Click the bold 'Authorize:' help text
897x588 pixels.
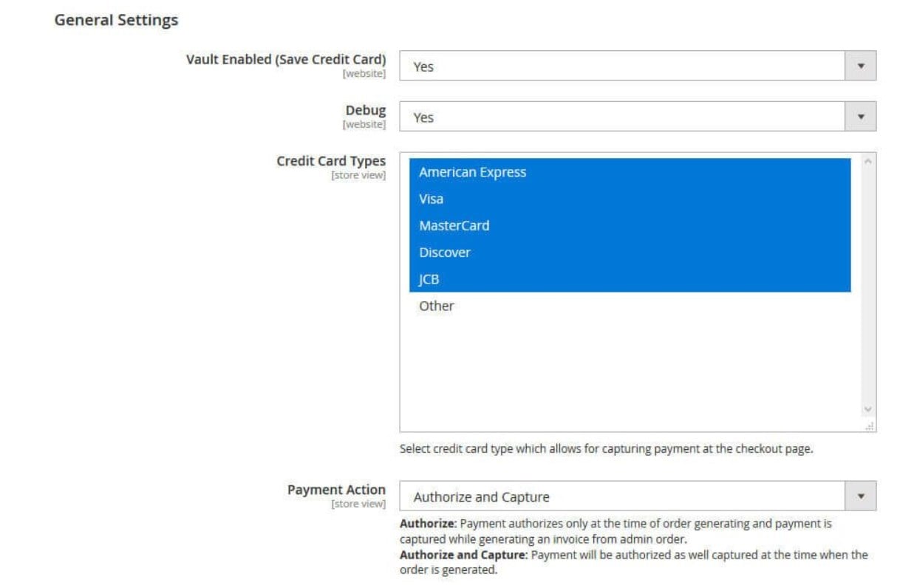429,523
